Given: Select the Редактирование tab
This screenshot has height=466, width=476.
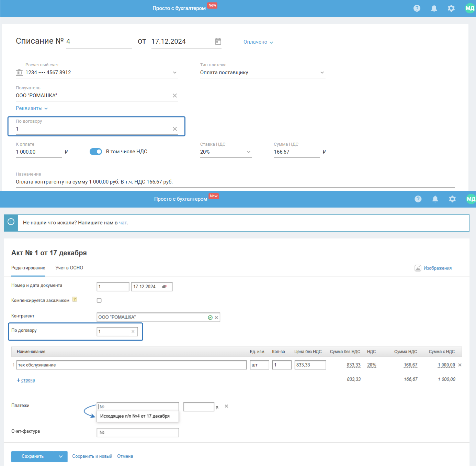Looking at the screenshot, I should coord(28,268).
